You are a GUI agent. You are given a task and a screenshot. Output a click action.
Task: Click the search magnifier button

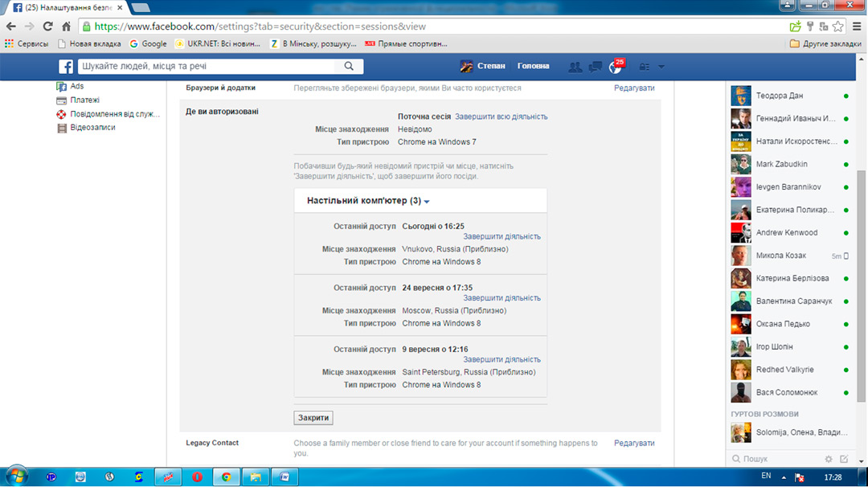coord(349,67)
